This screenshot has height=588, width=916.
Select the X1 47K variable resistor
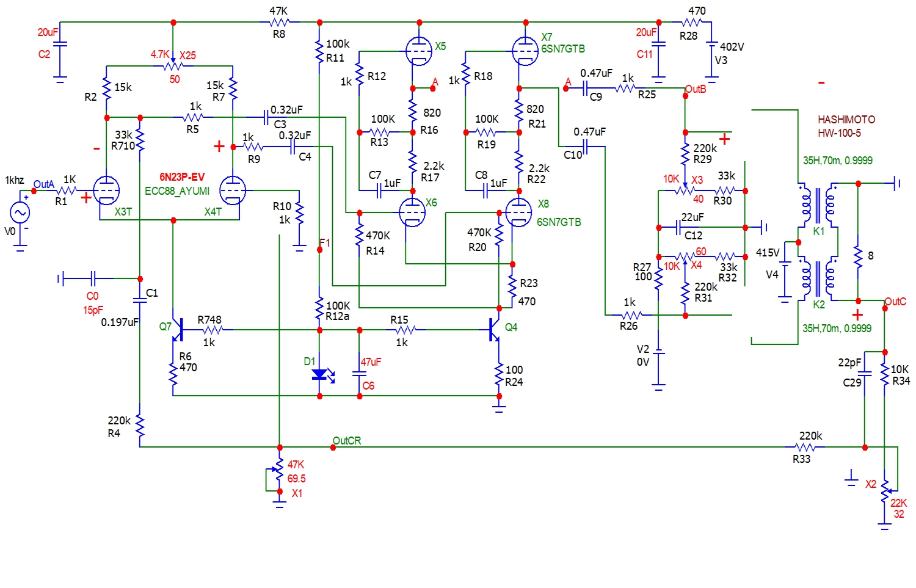click(279, 469)
